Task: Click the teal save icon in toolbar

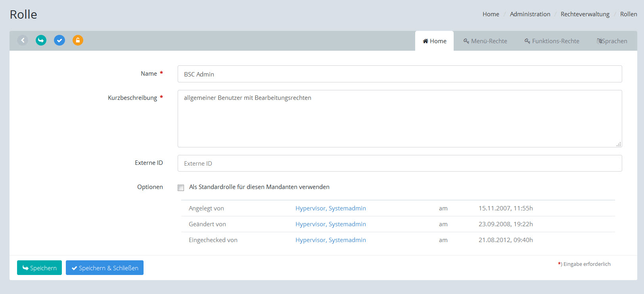Action: click(41, 40)
